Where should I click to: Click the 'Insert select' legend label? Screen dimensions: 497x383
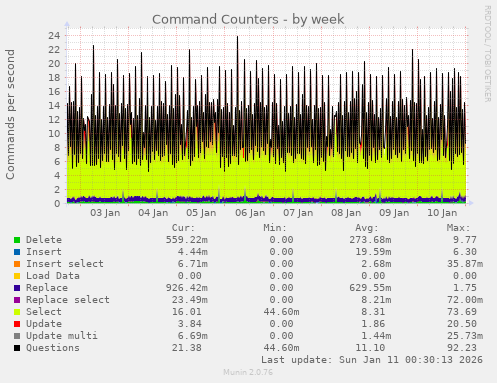tap(65, 264)
